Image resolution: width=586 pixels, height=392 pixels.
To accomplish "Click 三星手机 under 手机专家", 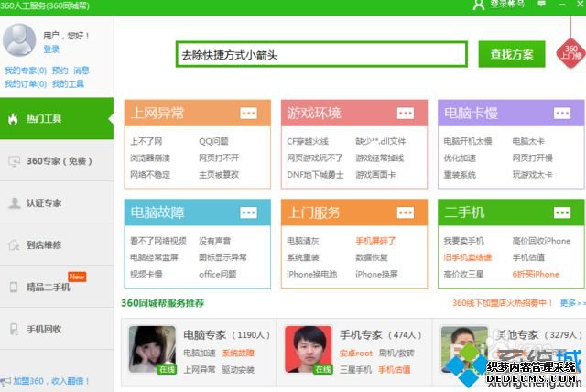I will pos(355,370).
